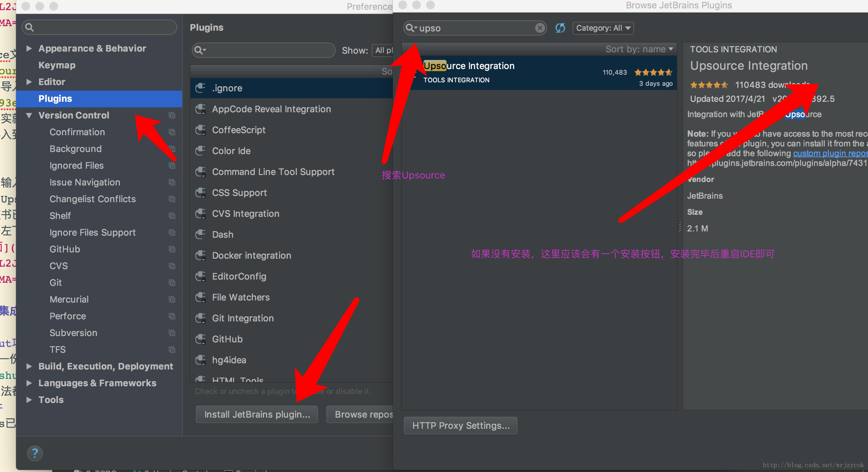This screenshot has height=472, width=868.
Task: Click the refresh plugin list icon
Action: point(560,28)
